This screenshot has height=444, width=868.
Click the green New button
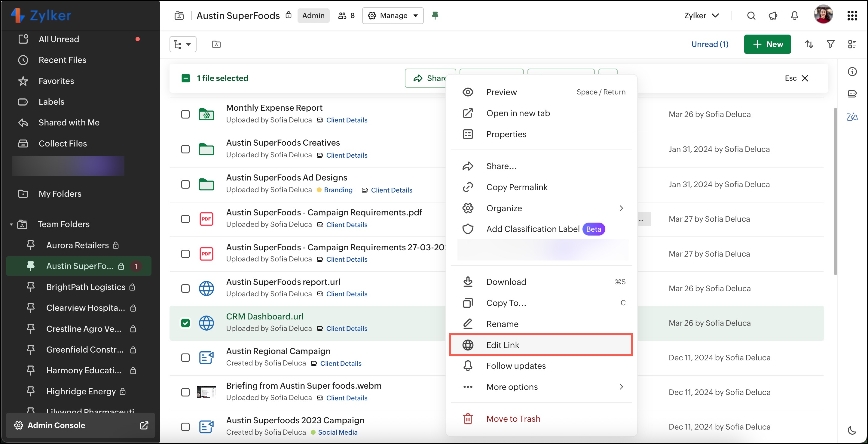coord(767,44)
